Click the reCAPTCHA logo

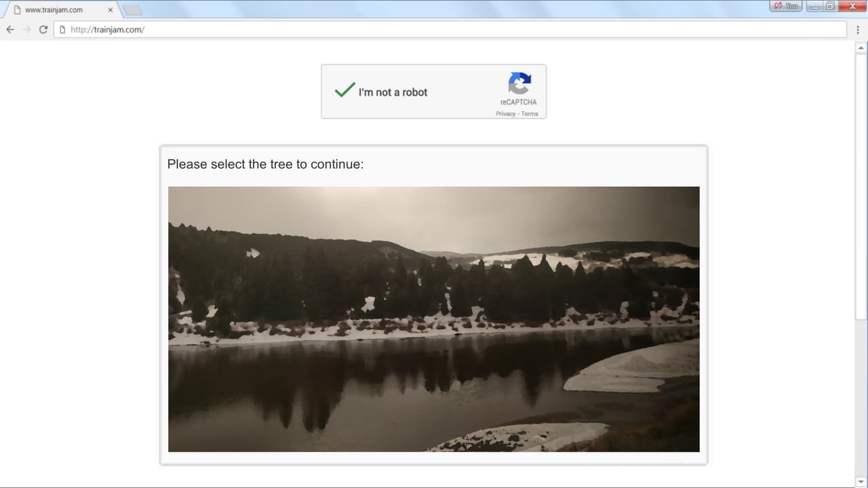(519, 84)
